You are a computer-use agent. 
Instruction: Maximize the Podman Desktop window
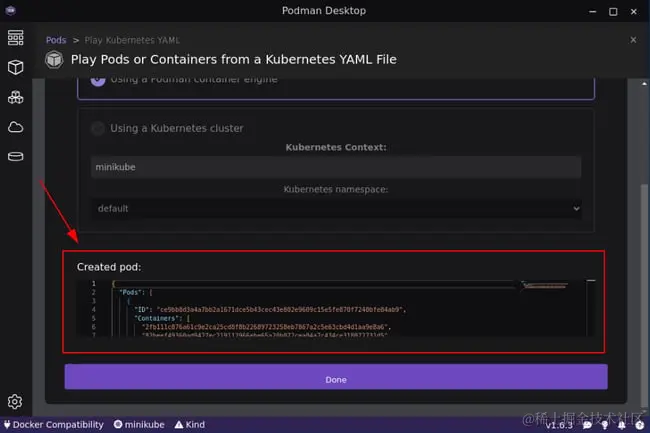tap(613, 12)
